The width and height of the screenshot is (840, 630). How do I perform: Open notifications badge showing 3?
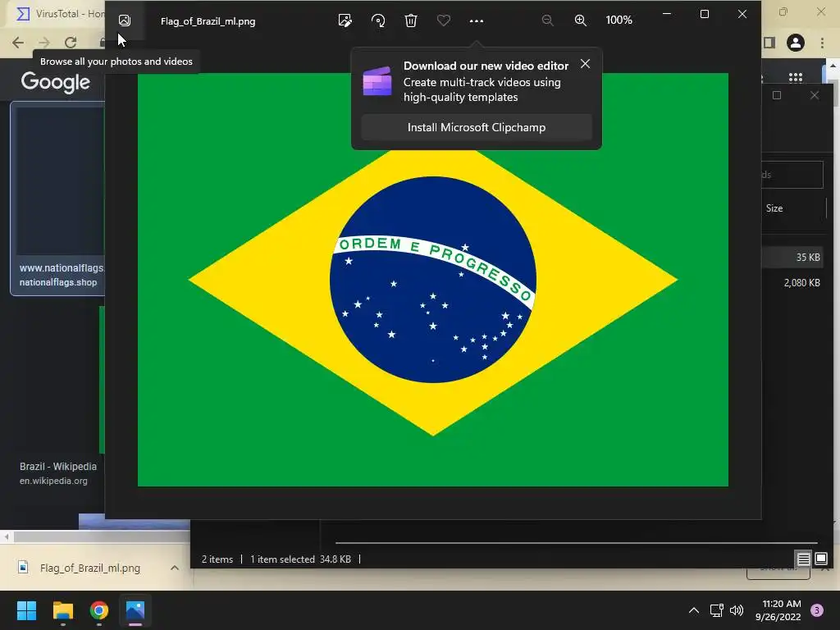817,610
